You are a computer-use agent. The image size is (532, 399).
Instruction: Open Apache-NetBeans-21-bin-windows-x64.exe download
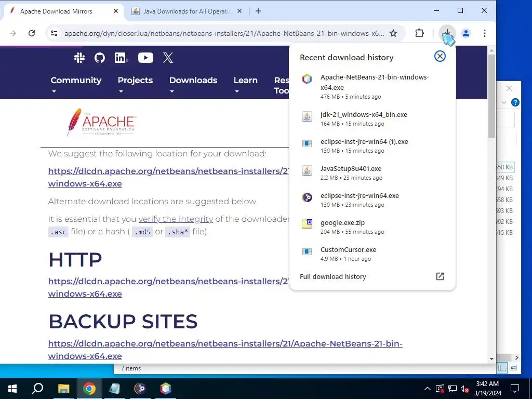coord(372,87)
